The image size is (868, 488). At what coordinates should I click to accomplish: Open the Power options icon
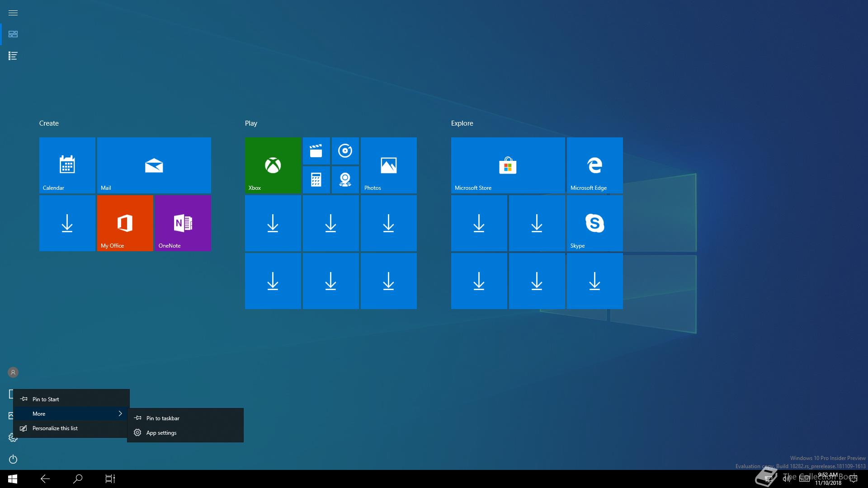(x=13, y=459)
